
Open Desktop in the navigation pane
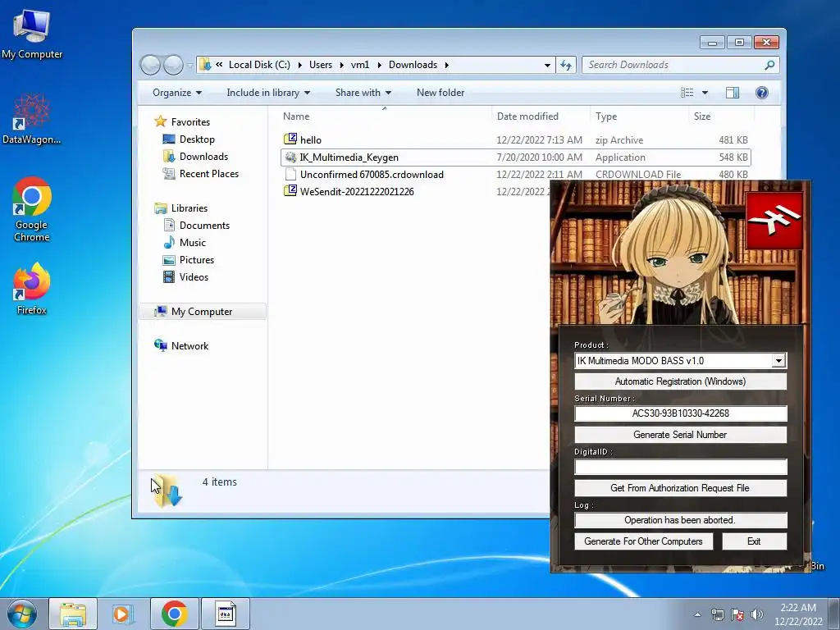pos(197,139)
